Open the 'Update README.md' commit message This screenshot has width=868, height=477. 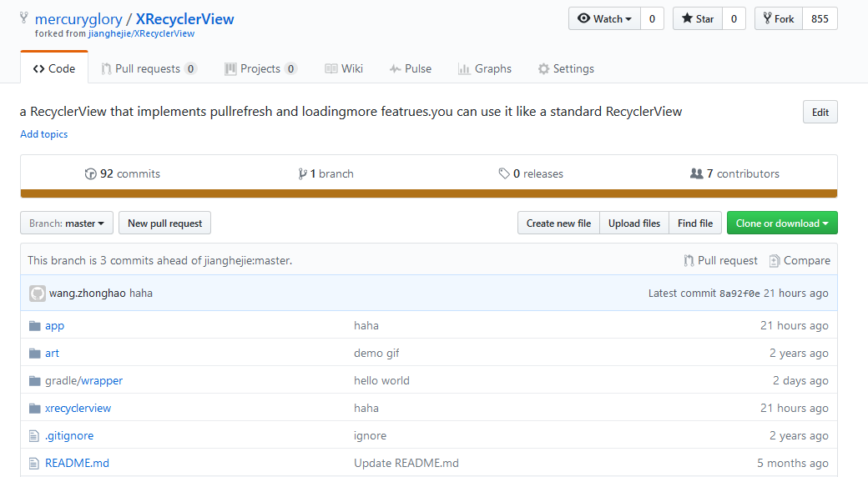point(406,463)
